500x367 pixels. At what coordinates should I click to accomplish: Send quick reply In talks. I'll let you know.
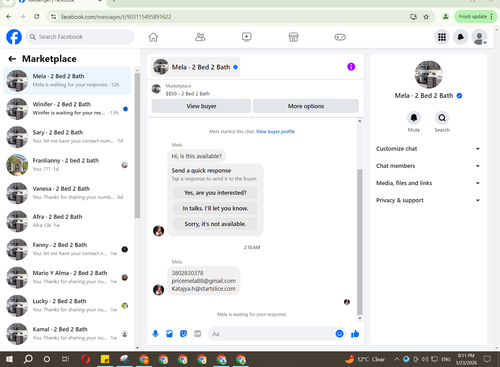215,208
